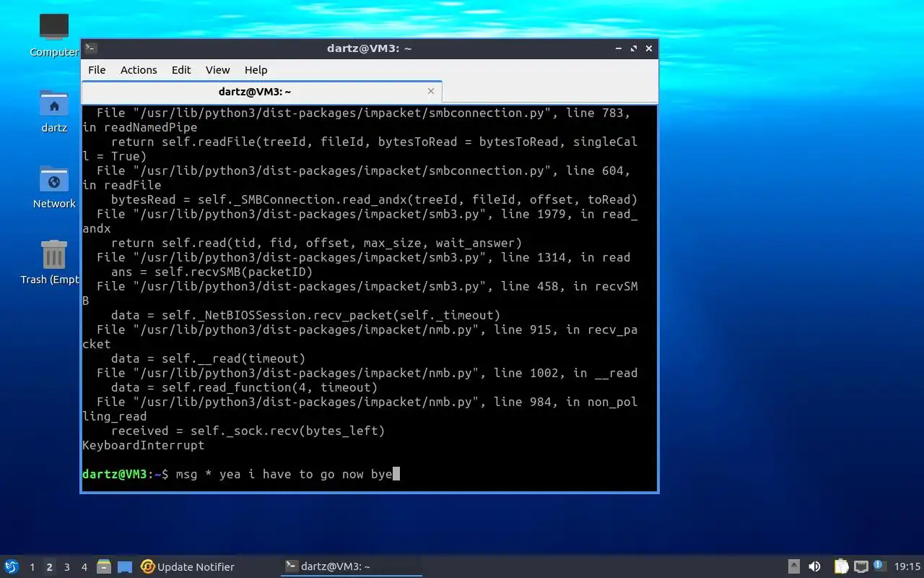Screen dimensions: 924x578
Task: Switch to workspace 1
Action: point(32,567)
